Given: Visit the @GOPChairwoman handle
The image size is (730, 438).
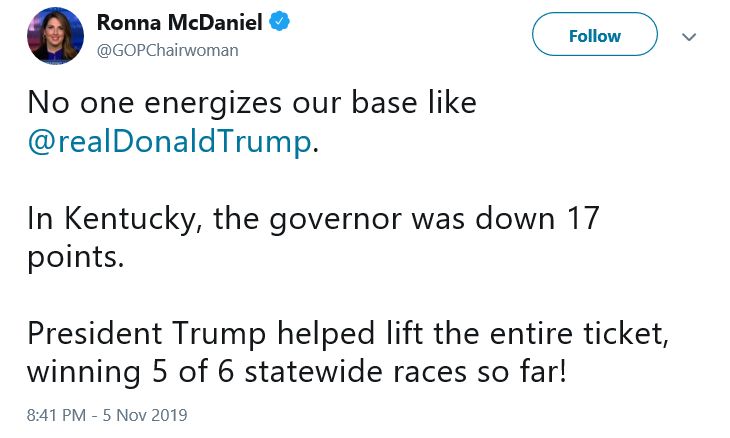Looking at the screenshot, I should [x=167, y=49].
